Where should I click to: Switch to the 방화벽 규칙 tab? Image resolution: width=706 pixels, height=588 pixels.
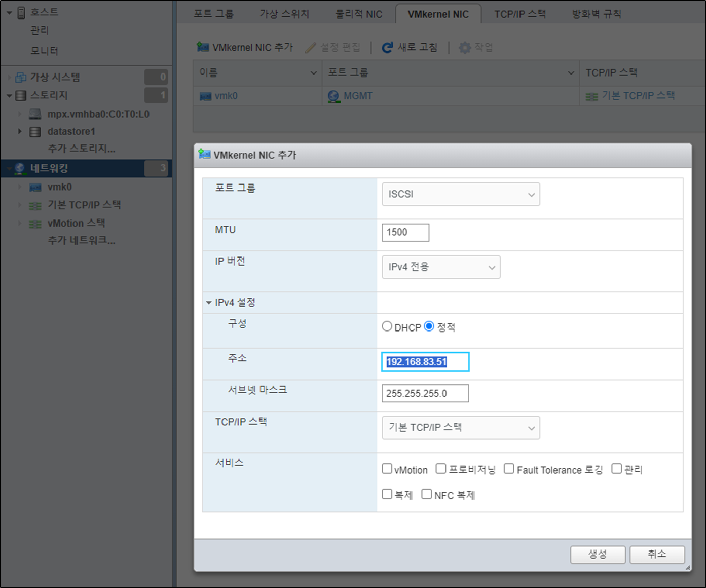point(597,14)
